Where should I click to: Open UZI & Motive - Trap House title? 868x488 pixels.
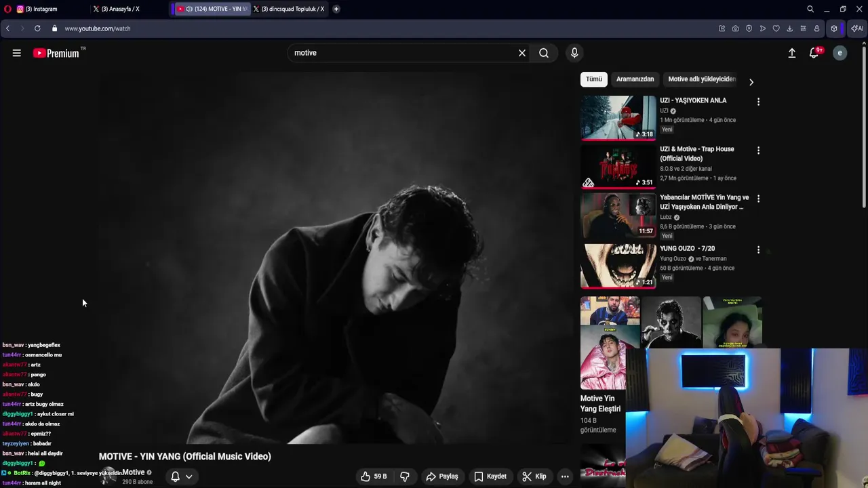coord(697,153)
